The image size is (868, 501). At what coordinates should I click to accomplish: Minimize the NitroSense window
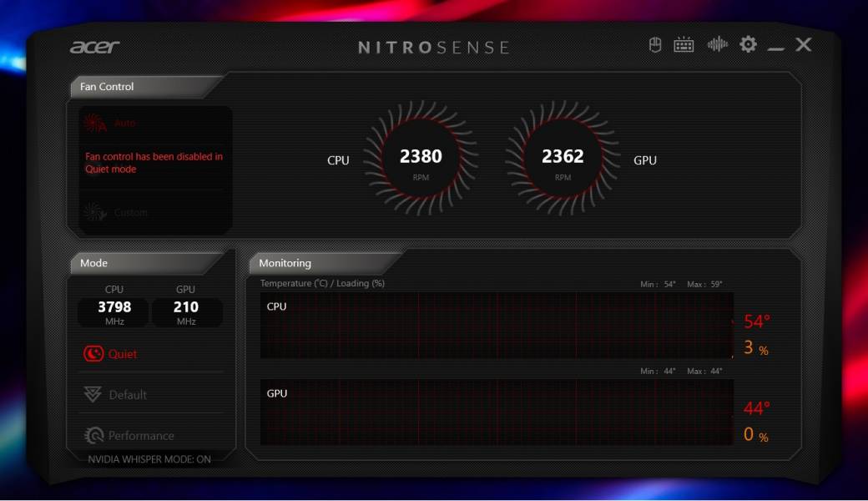click(x=776, y=49)
